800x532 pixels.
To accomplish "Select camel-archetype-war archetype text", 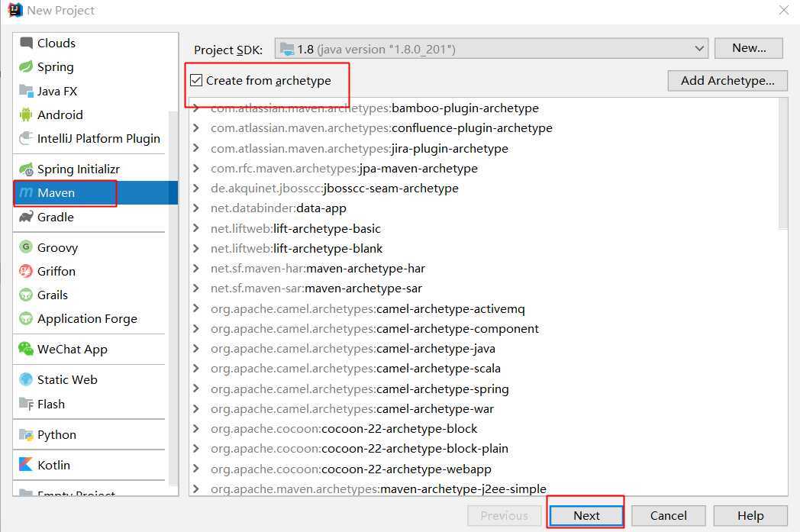I will (x=435, y=408).
